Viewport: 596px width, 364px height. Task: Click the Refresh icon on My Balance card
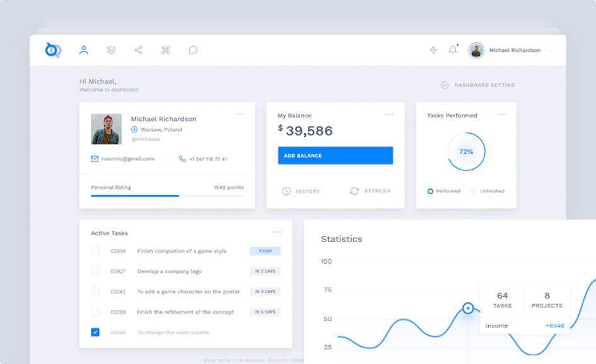[354, 191]
